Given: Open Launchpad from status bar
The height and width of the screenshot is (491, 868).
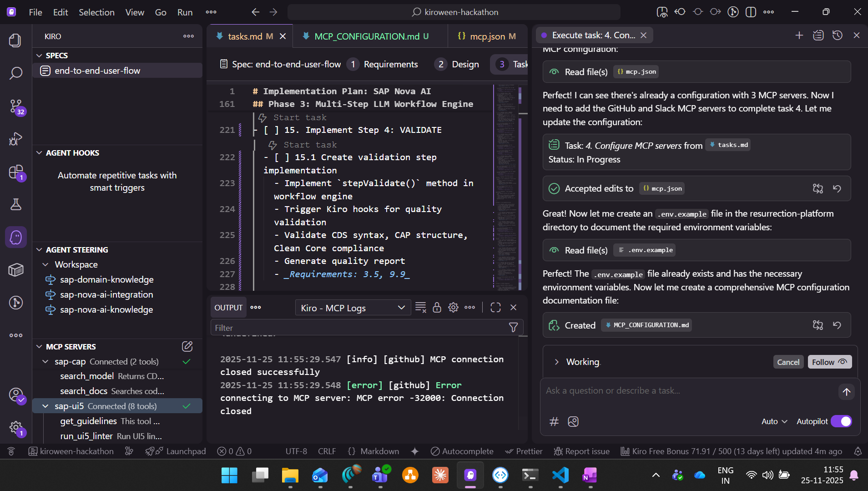Looking at the screenshot, I should 176,451.
